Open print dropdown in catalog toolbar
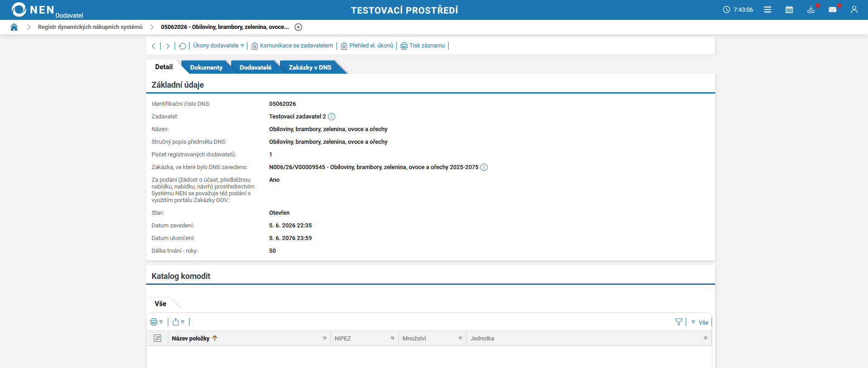 [157, 322]
